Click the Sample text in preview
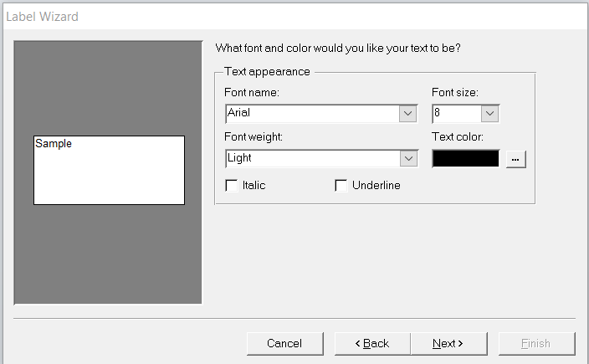The height and width of the screenshot is (364, 589). pyautogui.click(x=54, y=144)
